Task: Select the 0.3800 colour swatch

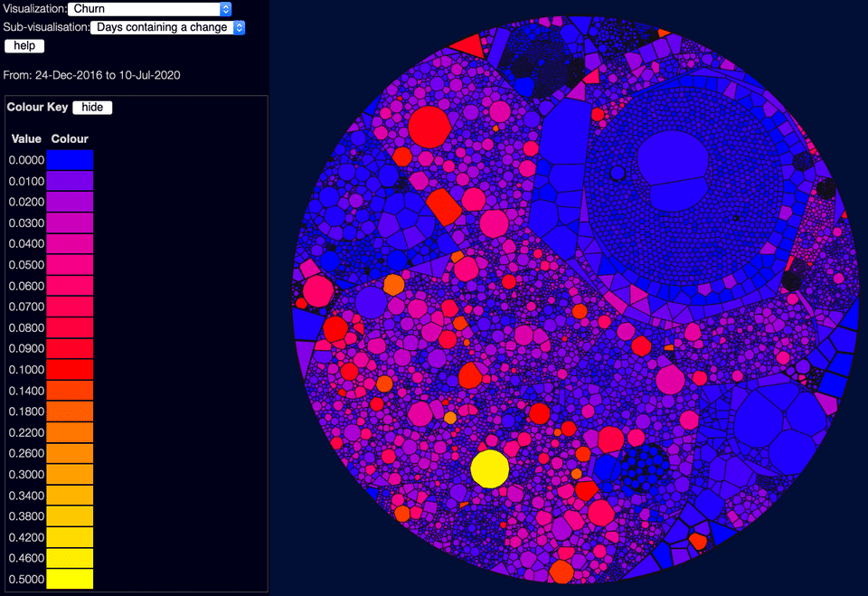Action: point(70,516)
